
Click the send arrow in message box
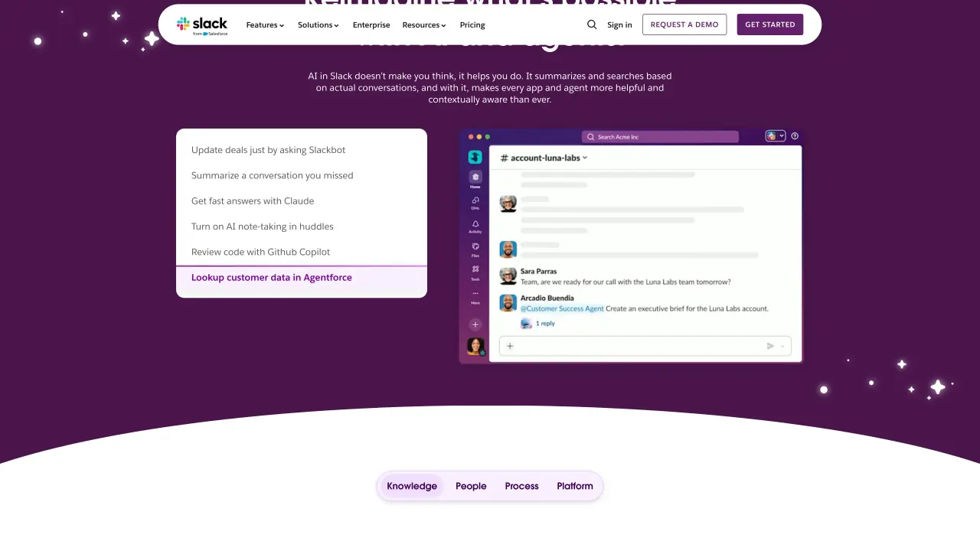pyautogui.click(x=770, y=346)
